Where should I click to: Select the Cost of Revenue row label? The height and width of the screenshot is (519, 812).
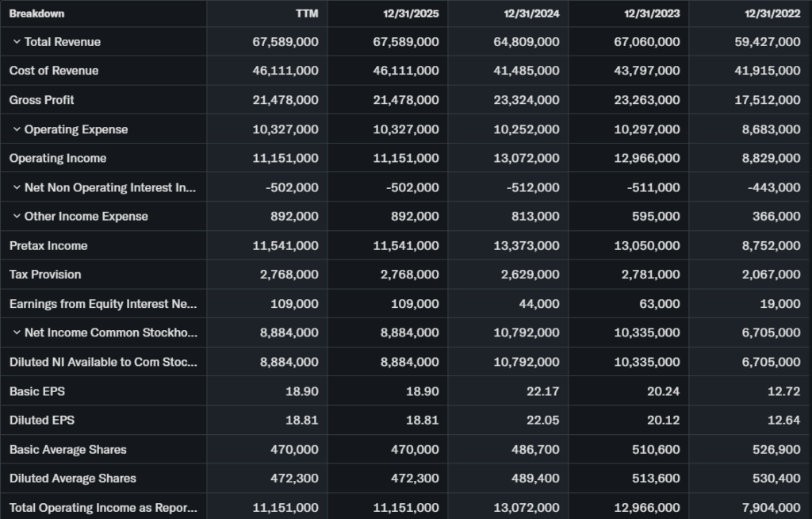[54, 71]
